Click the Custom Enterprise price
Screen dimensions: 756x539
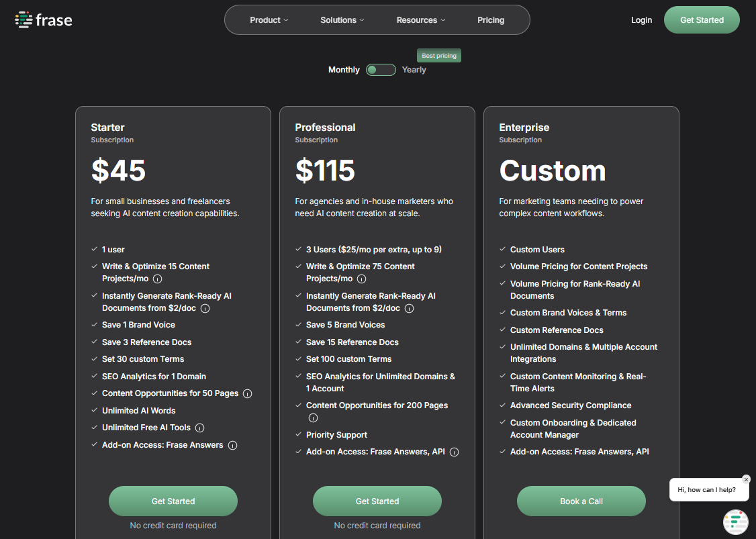click(x=553, y=170)
